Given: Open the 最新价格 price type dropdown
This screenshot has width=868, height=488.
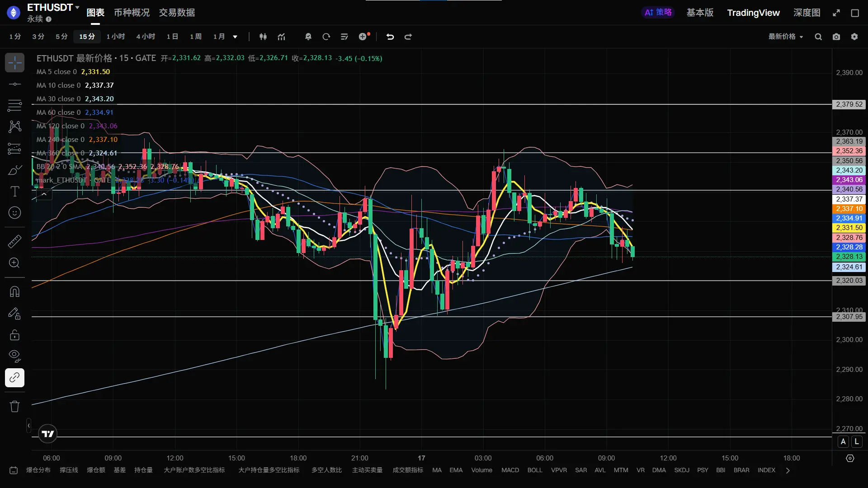Looking at the screenshot, I should pyautogui.click(x=786, y=37).
